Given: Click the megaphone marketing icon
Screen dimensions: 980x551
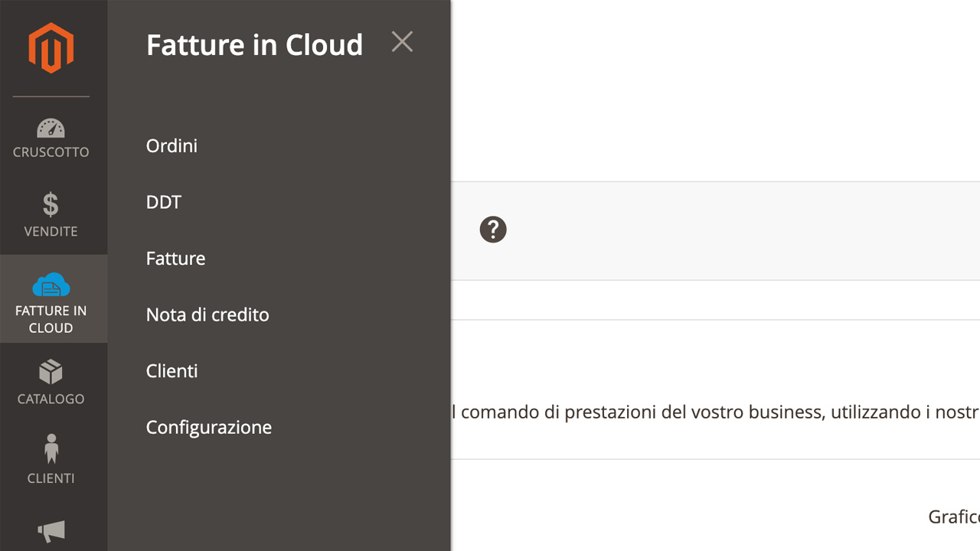Looking at the screenshot, I should coord(51,531).
